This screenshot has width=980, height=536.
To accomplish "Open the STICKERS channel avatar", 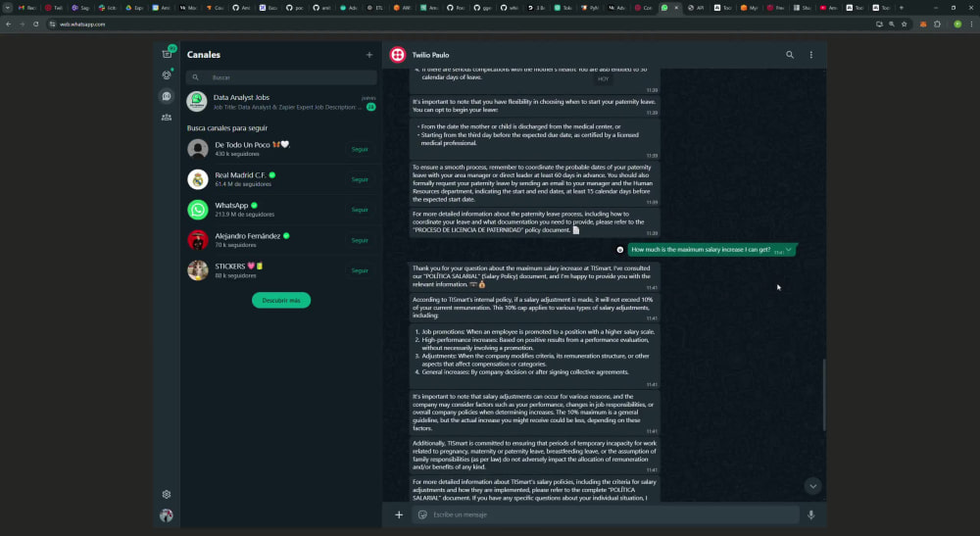I will (x=198, y=270).
